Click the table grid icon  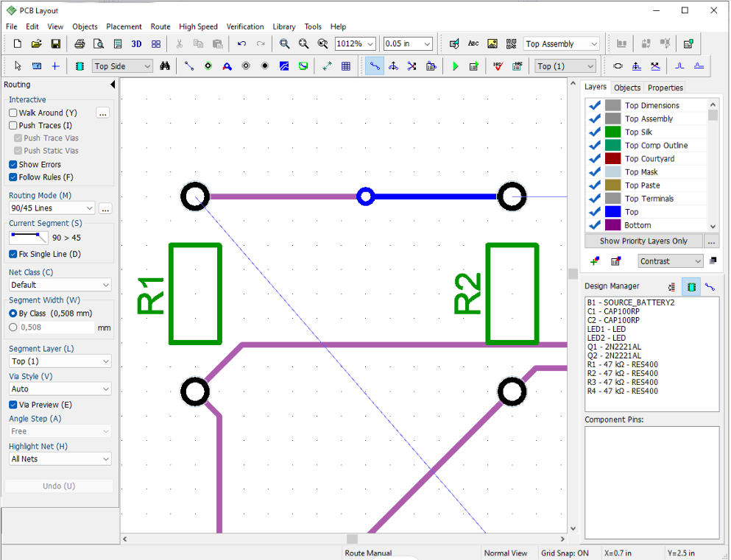(346, 66)
